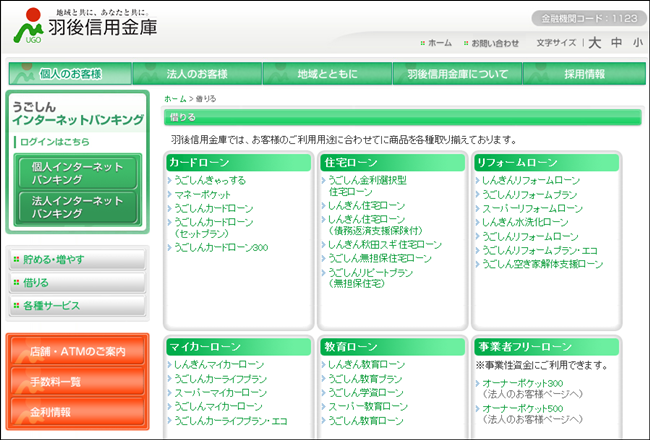Open スーパーリフォームローン link

532,209
